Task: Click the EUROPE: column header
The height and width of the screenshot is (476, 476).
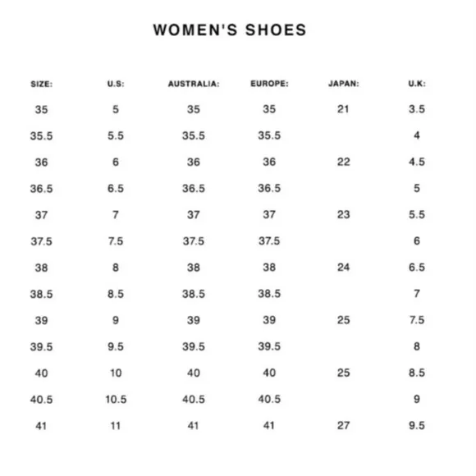Action: [x=269, y=84]
